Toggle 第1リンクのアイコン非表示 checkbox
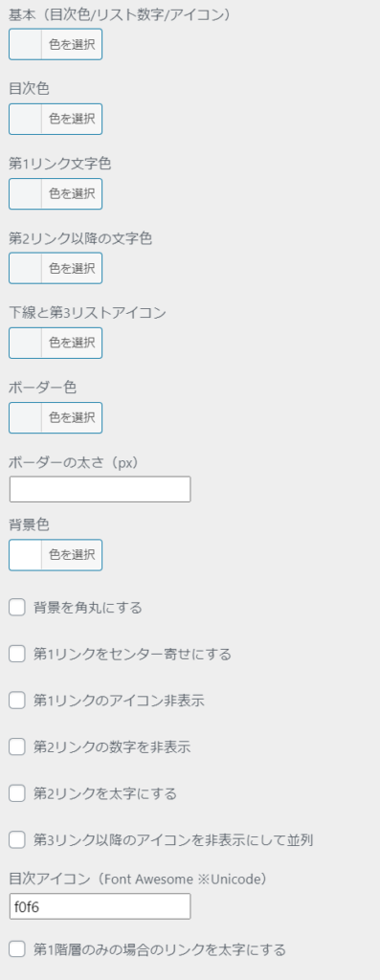Image resolution: width=380 pixels, height=980 pixels. (x=17, y=701)
